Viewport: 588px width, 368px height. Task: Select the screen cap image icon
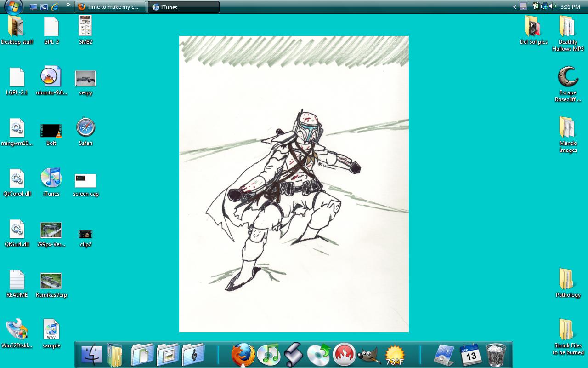tap(86, 185)
